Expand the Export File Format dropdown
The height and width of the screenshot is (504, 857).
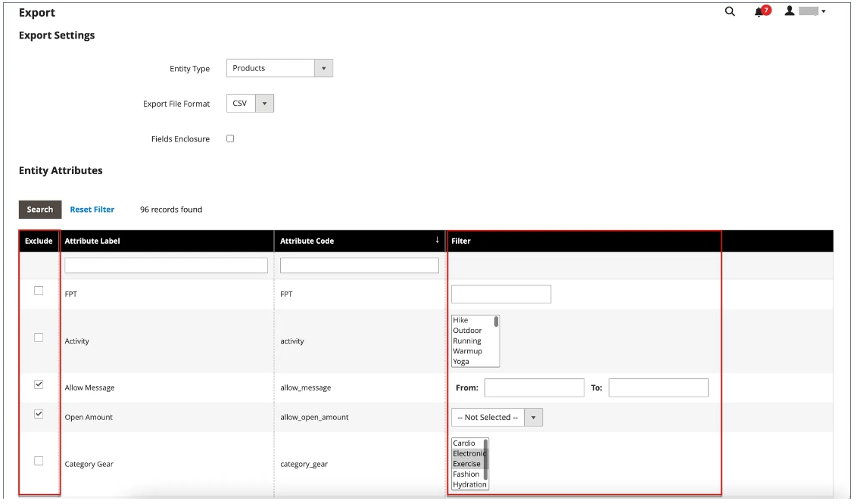(x=250, y=104)
